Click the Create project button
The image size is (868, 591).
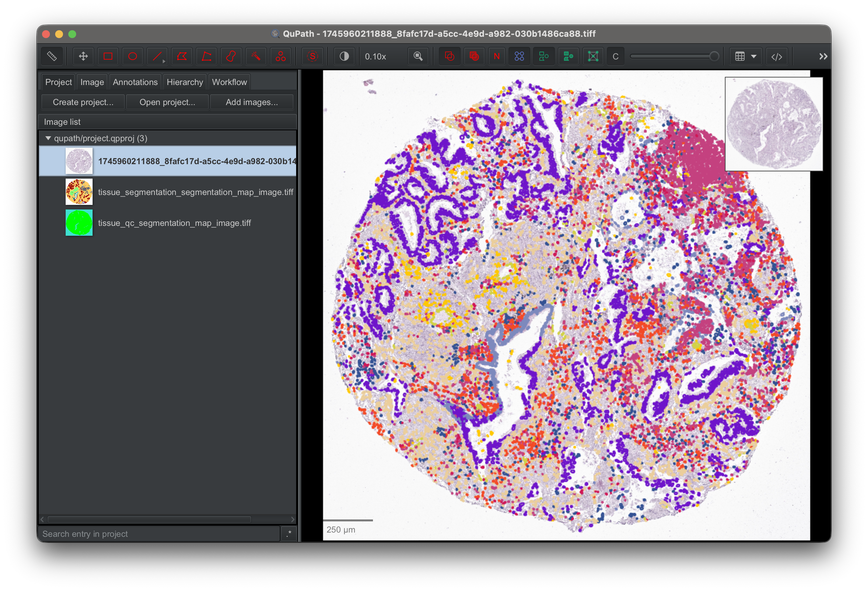(83, 102)
